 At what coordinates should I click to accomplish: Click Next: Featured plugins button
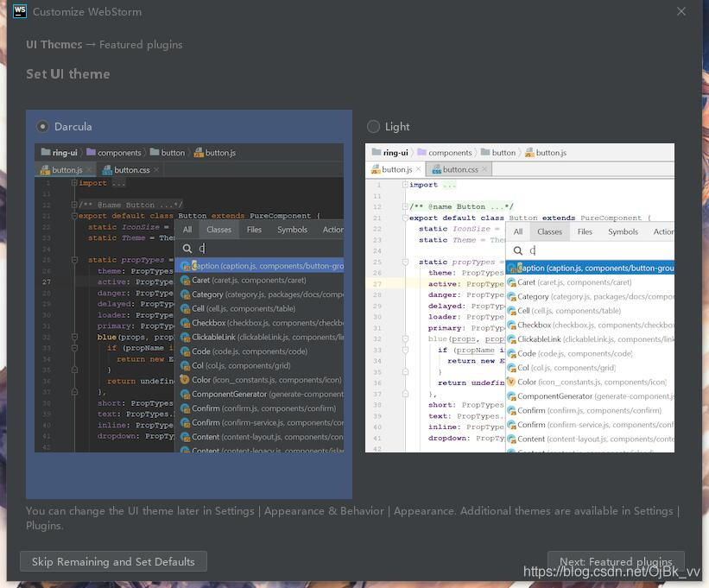click(x=616, y=561)
